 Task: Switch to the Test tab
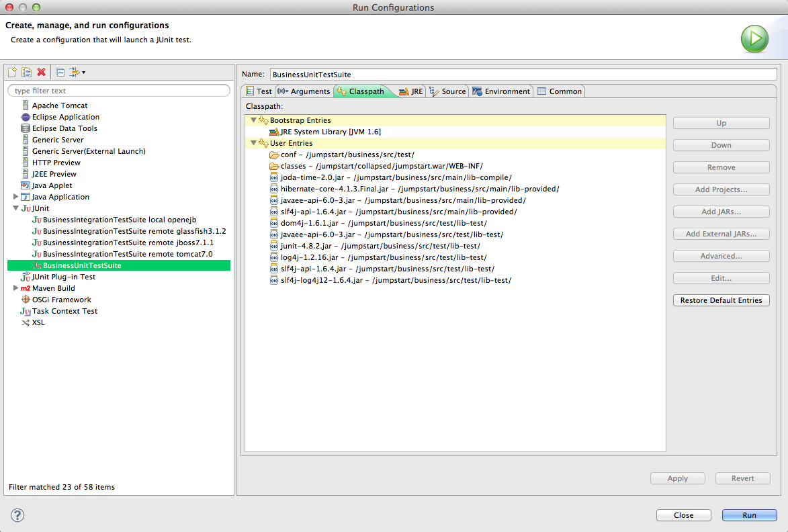click(259, 91)
